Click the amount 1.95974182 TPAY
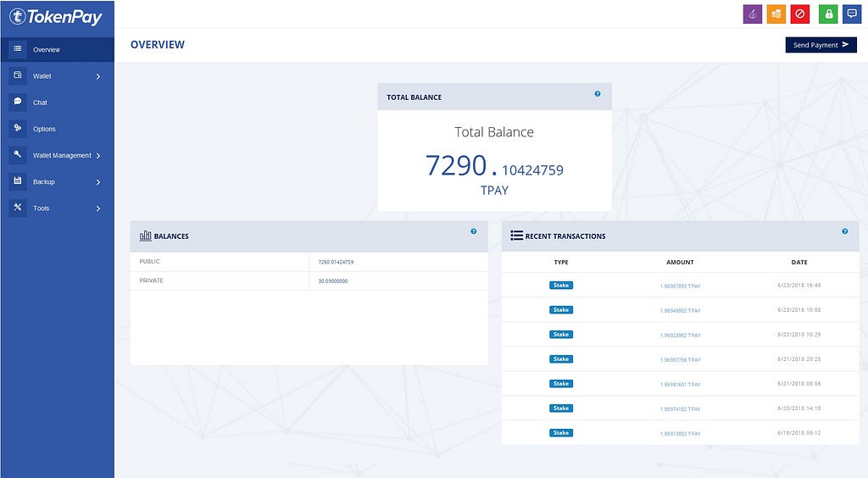This screenshot has height=478, width=868. [680, 409]
